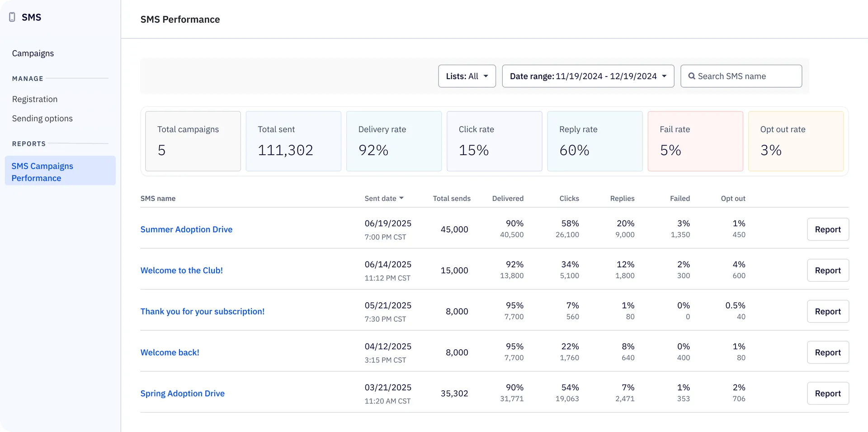This screenshot has width=868, height=432.
Task: Click the Reply rate summary card
Action: coord(595,141)
